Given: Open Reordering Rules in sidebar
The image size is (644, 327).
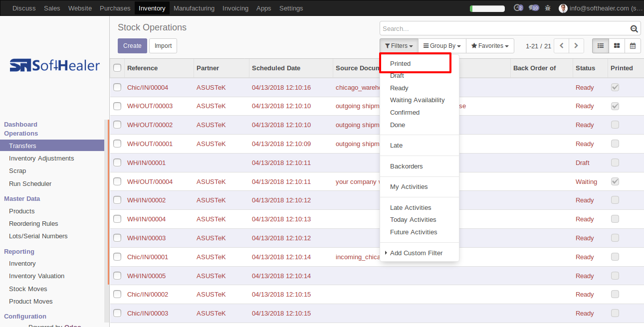Looking at the screenshot, I should (x=33, y=224).
